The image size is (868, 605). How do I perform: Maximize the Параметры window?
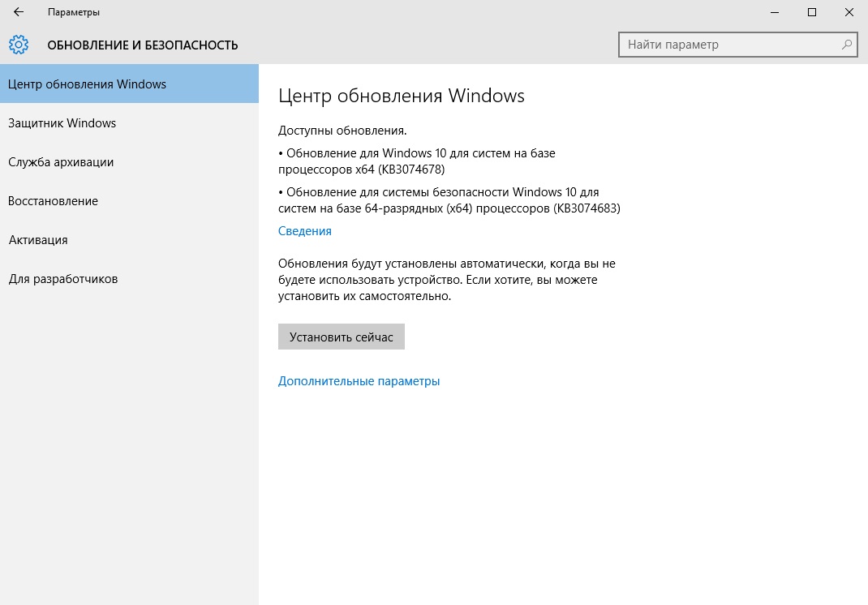pyautogui.click(x=811, y=12)
